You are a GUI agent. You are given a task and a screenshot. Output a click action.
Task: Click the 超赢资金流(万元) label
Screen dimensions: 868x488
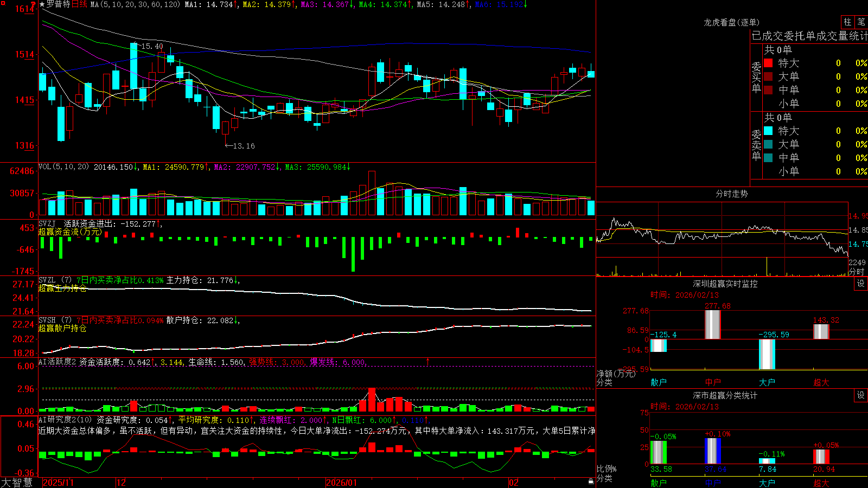pos(70,232)
